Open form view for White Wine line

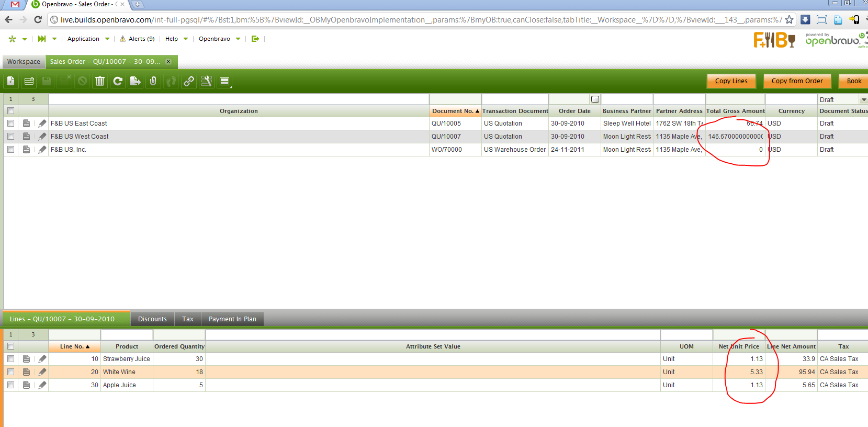(27, 372)
